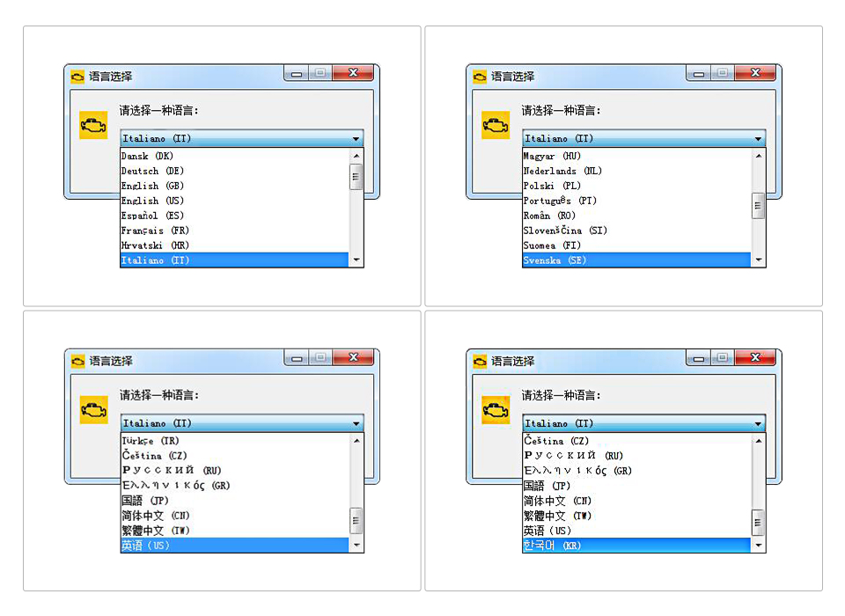Select Slovenščina (SI) in the list

[636, 231]
